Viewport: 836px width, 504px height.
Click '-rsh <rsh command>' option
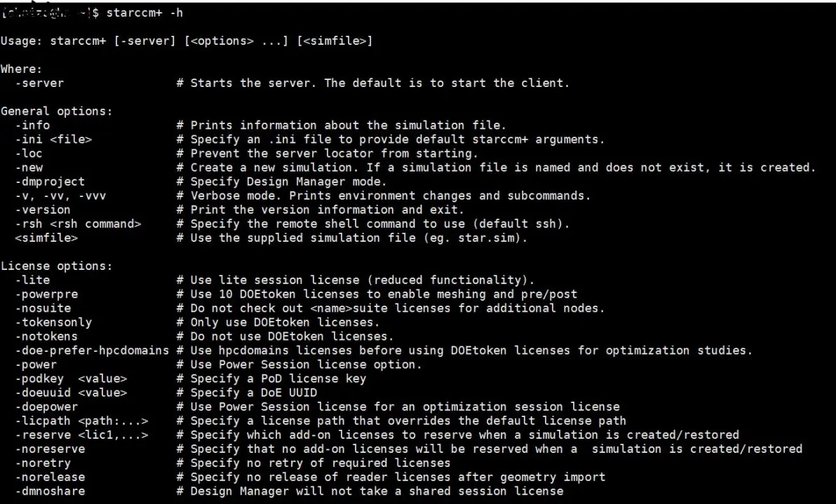(78, 224)
